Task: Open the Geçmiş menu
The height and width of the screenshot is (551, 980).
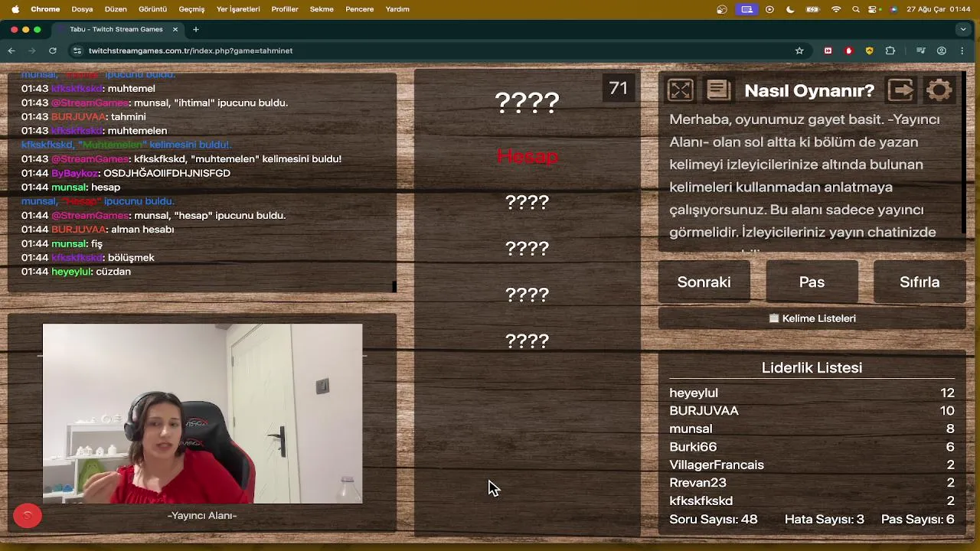Action: pos(191,9)
